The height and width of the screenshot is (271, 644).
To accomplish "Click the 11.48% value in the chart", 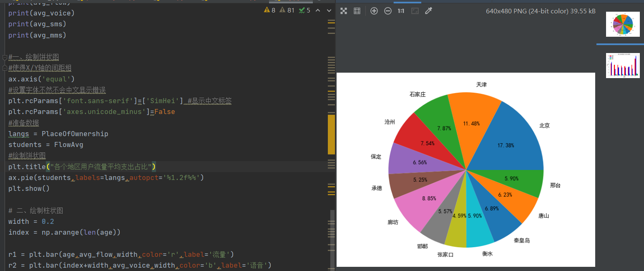I will pyautogui.click(x=471, y=123).
